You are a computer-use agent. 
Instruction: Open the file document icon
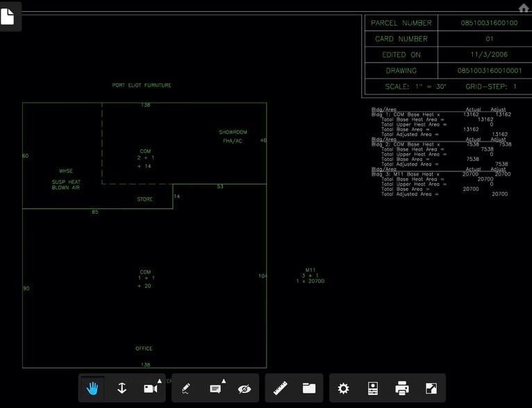8,17
